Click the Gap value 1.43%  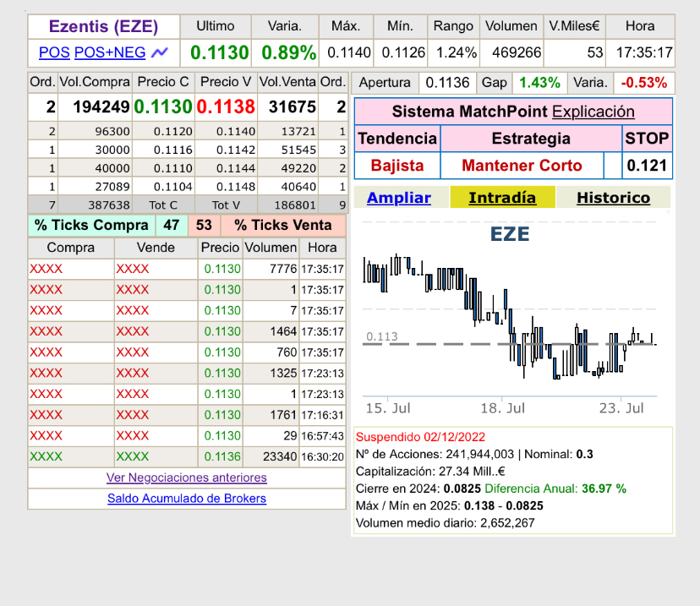pos(539,83)
